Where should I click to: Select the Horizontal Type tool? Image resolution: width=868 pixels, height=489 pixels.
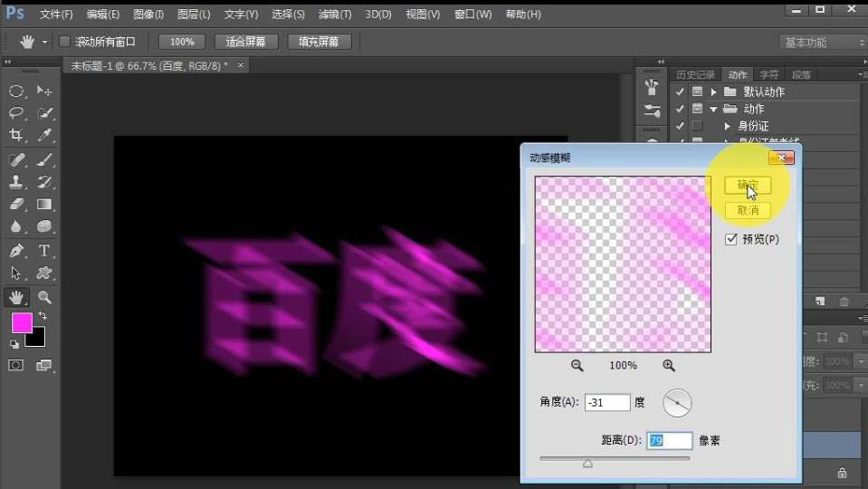pos(44,250)
